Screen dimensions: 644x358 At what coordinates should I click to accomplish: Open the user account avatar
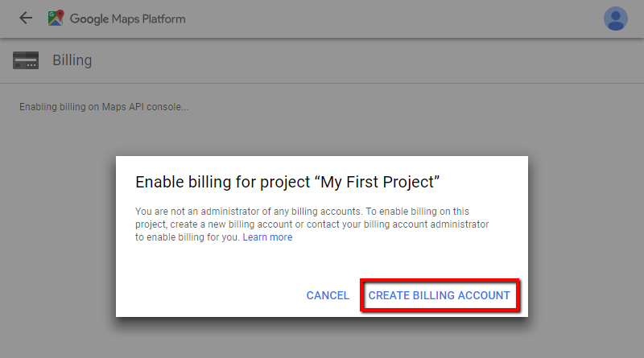(x=616, y=18)
